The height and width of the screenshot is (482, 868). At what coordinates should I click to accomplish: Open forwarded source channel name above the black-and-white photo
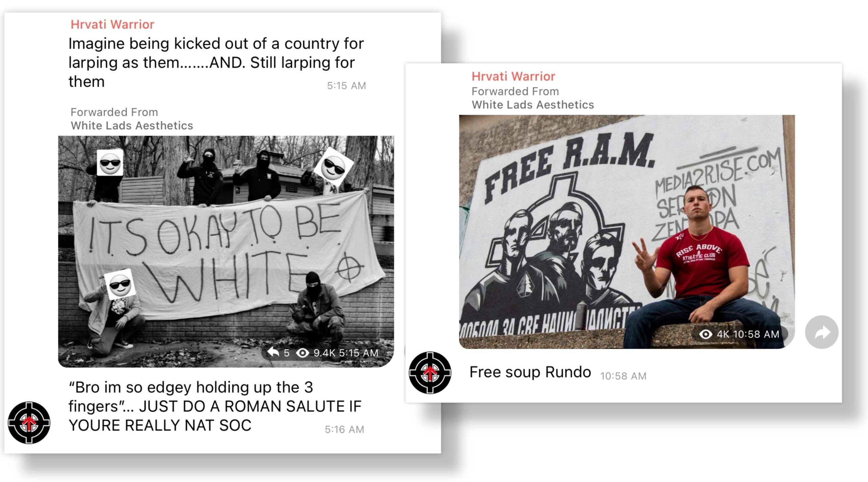coord(132,126)
